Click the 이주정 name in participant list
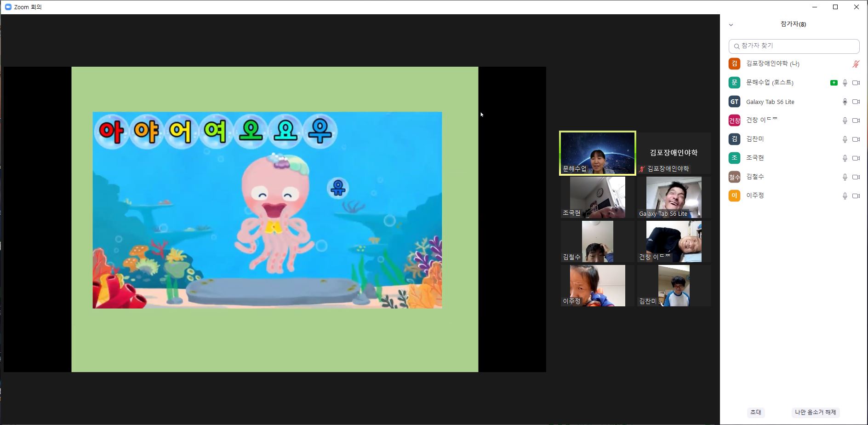 pyautogui.click(x=755, y=195)
